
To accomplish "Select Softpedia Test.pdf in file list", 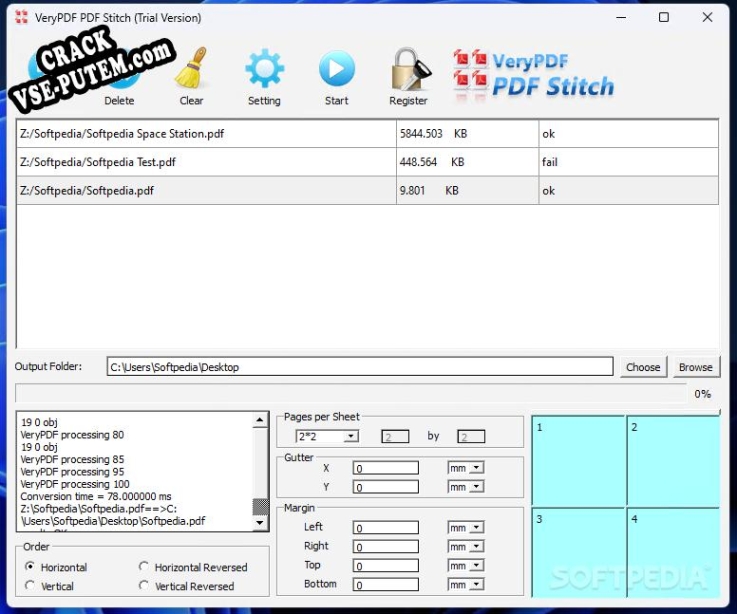I will point(205,162).
